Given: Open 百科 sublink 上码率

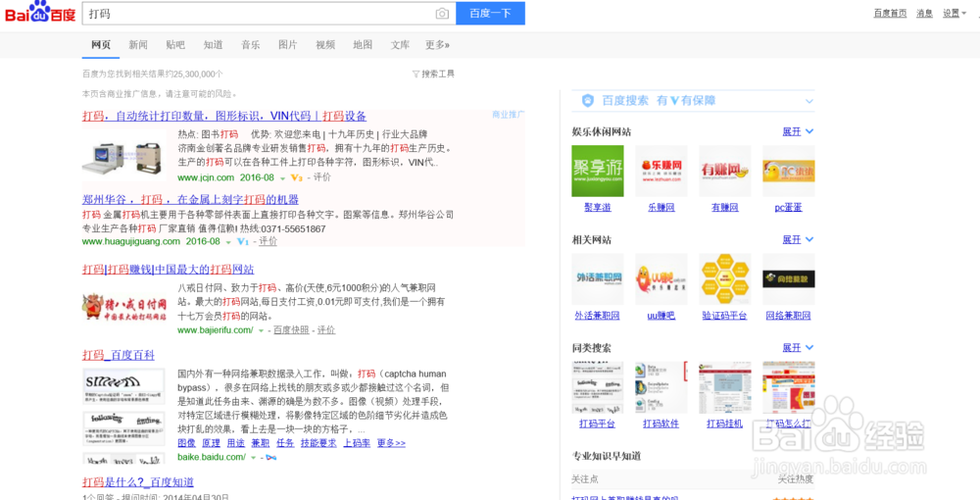Looking at the screenshot, I should [357, 443].
